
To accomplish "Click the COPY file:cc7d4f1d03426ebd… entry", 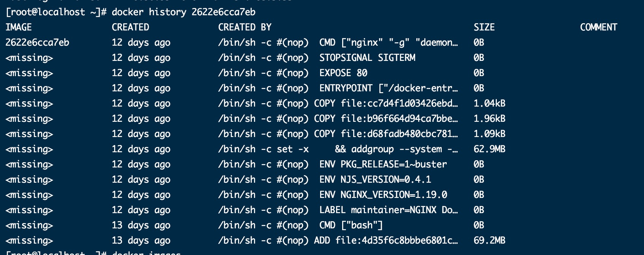I will tap(386, 104).
